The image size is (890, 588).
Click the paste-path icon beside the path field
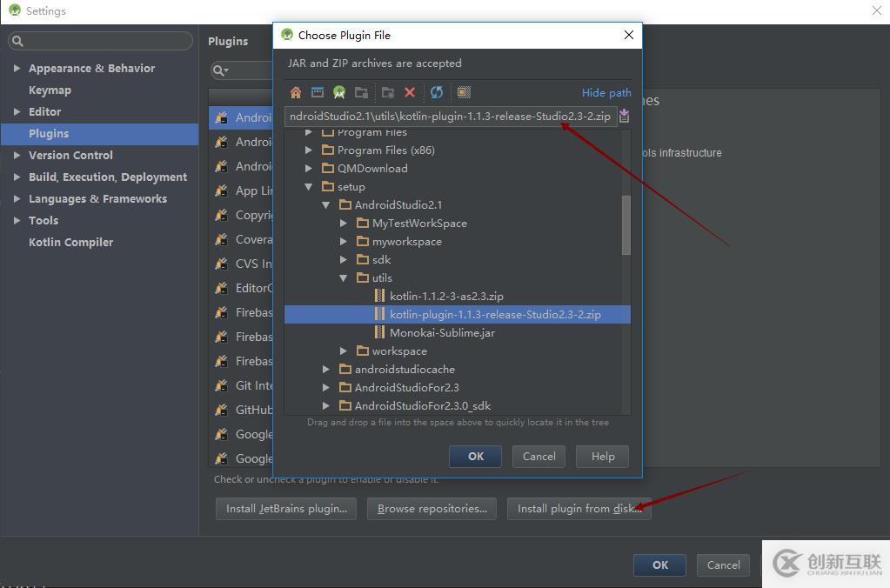click(624, 116)
